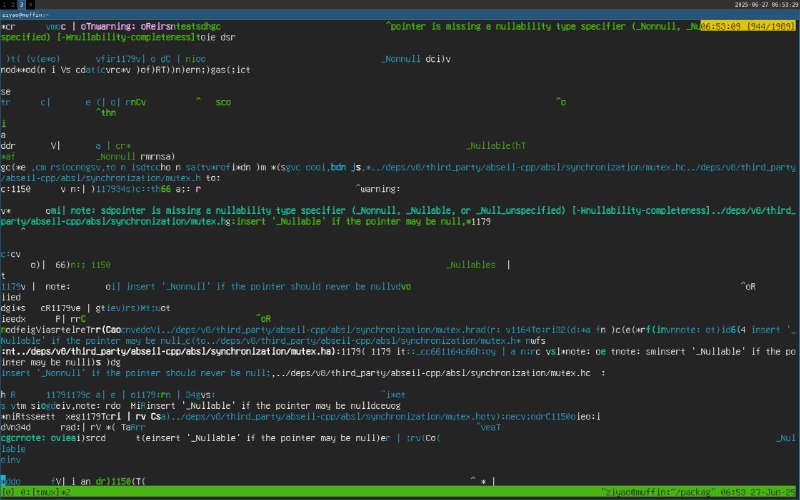This screenshot has height=500, width=800.
Task: Click "insert '_Nonnull' if the pointer should never be nullvdvo"
Action: tap(268, 287)
